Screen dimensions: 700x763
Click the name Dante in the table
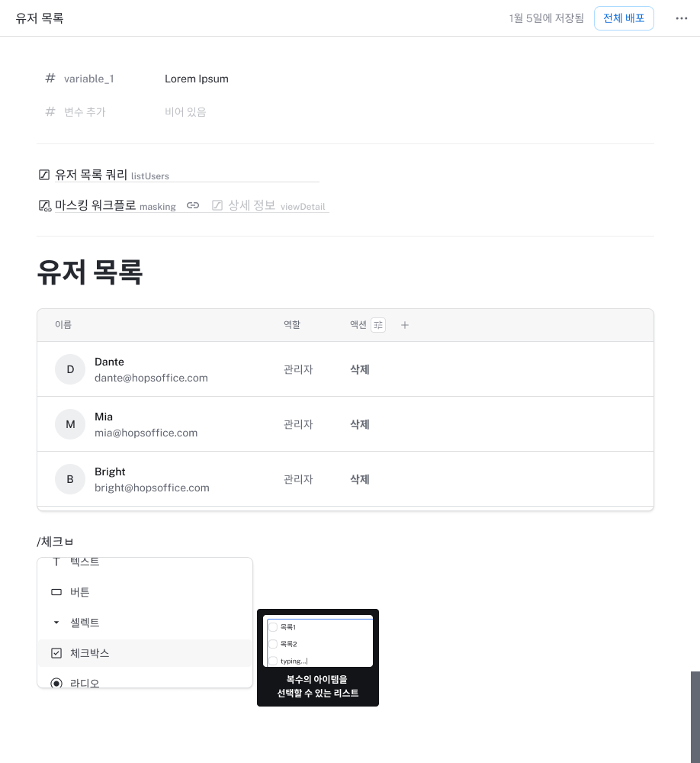point(110,362)
